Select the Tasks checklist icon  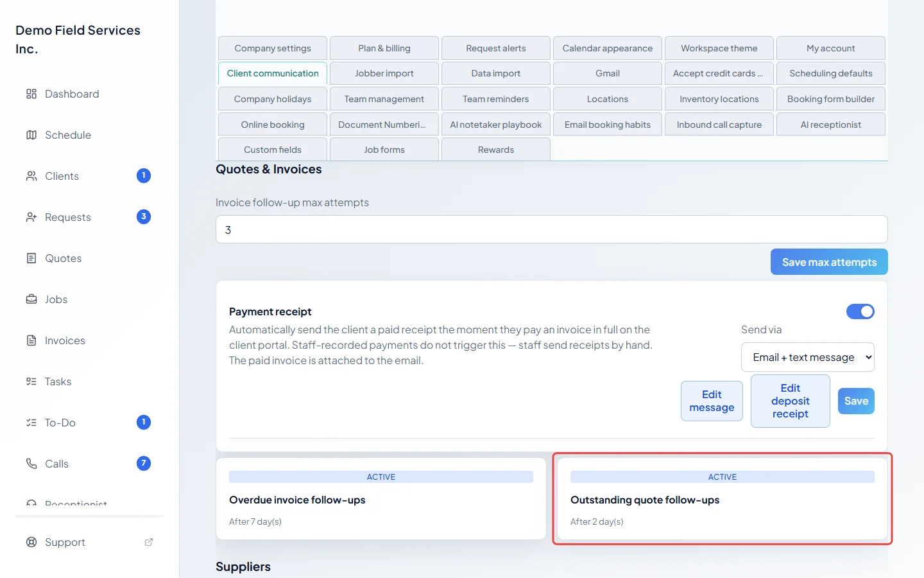point(31,381)
